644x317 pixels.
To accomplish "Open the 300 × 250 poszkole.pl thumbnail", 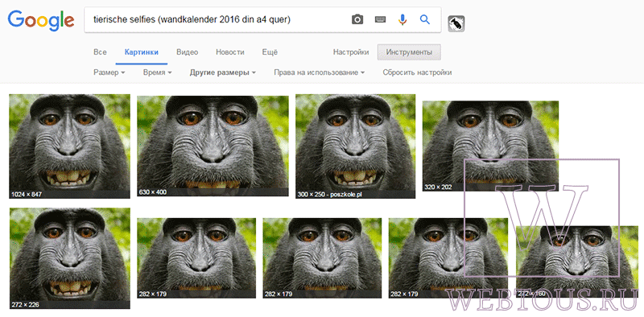I will [355, 146].
